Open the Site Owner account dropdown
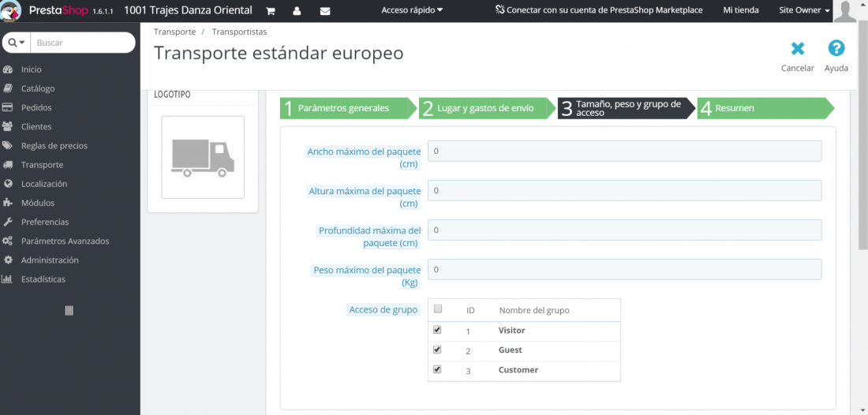This screenshot has height=415, width=868. [x=804, y=10]
